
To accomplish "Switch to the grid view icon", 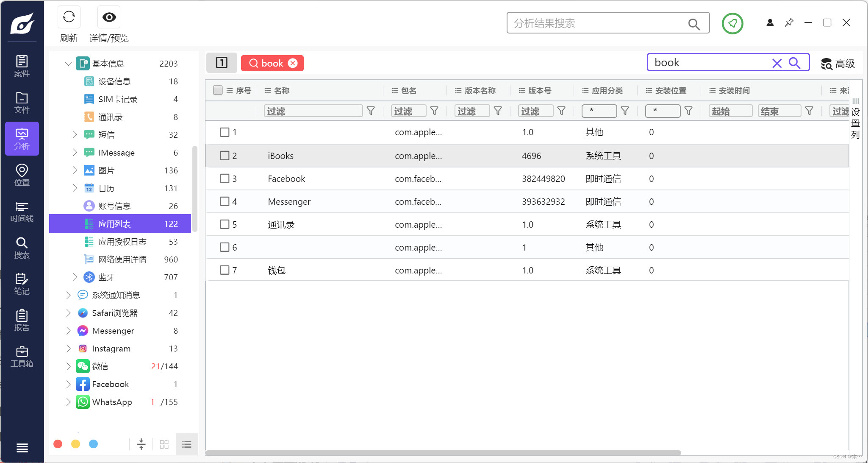I will (x=164, y=444).
